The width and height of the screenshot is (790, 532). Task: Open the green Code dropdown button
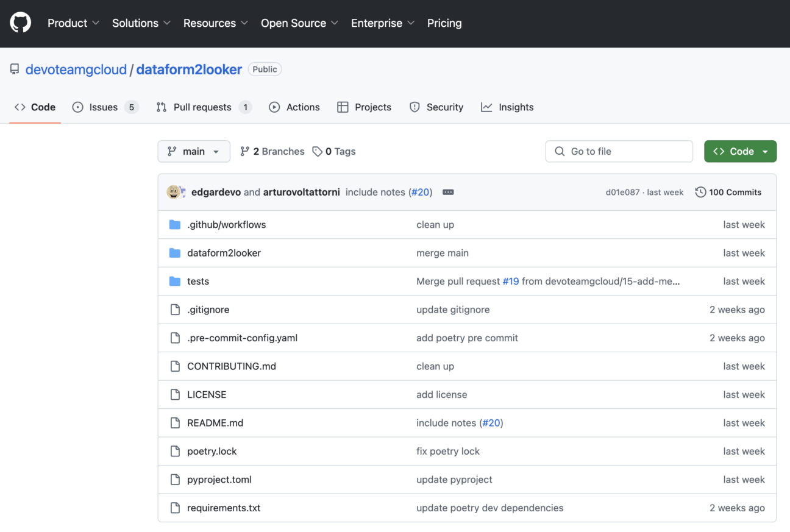click(740, 152)
